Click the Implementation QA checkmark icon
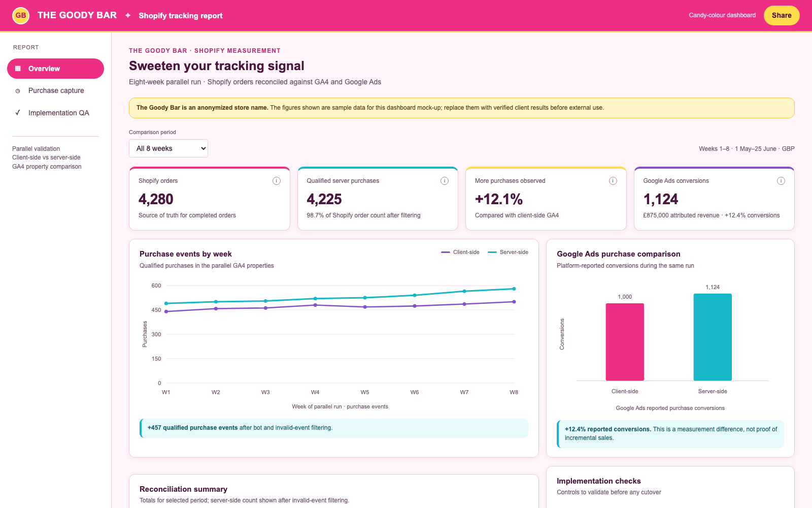 click(x=18, y=113)
